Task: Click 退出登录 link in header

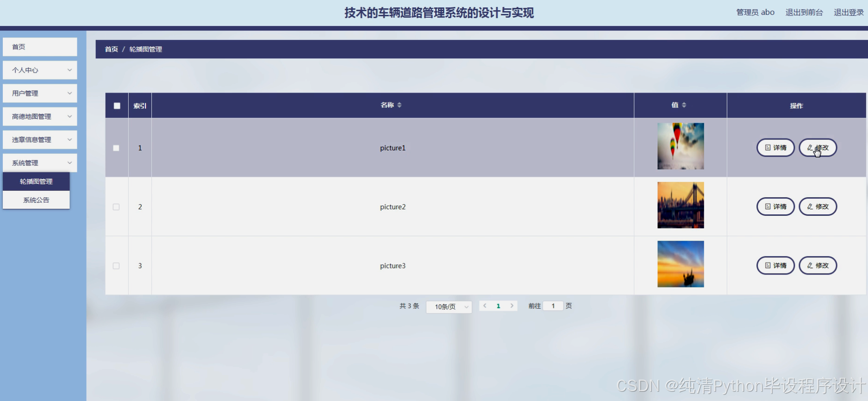Action: pos(849,13)
